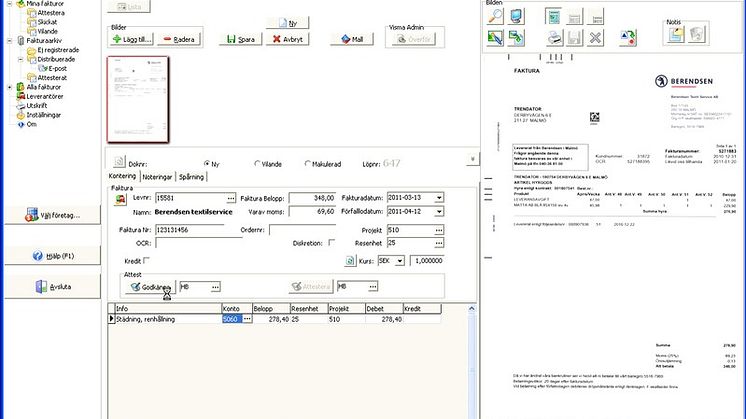Click the Mall button
Image resolution: width=746 pixels, height=419 pixels.
click(352, 39)
